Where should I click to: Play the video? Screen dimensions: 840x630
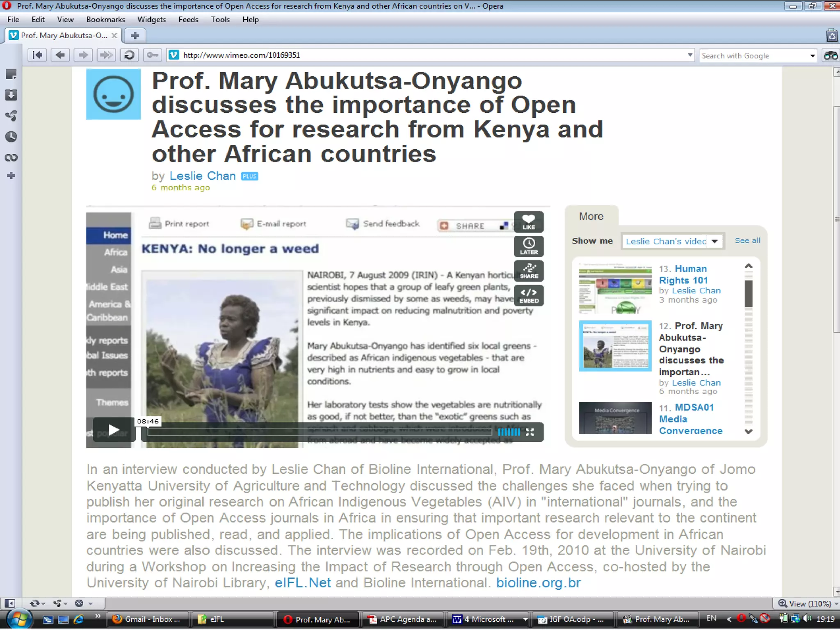pyautogui.click(x=114, y=430)
